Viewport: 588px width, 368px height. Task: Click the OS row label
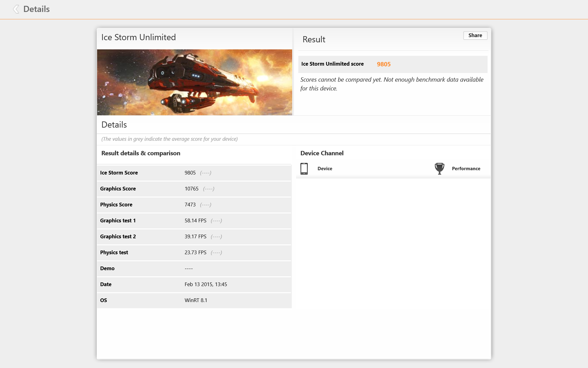(104, 300)
